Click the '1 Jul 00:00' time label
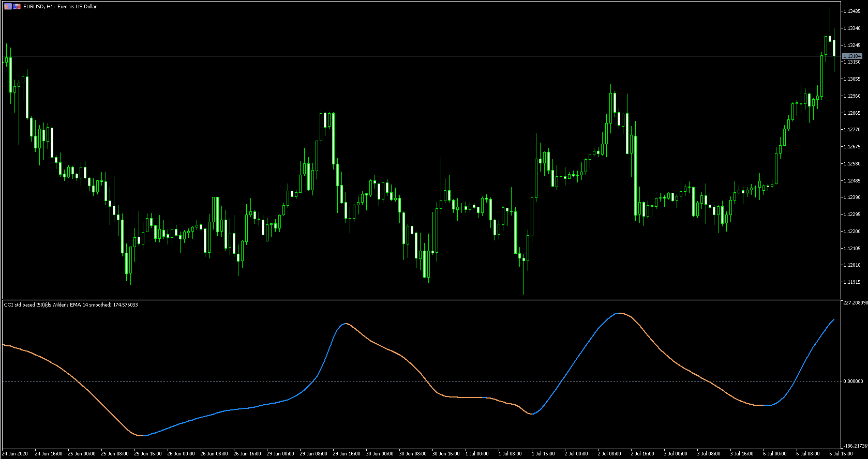The width and height of the screenshot is (868, 459). (x=477, y=454)
